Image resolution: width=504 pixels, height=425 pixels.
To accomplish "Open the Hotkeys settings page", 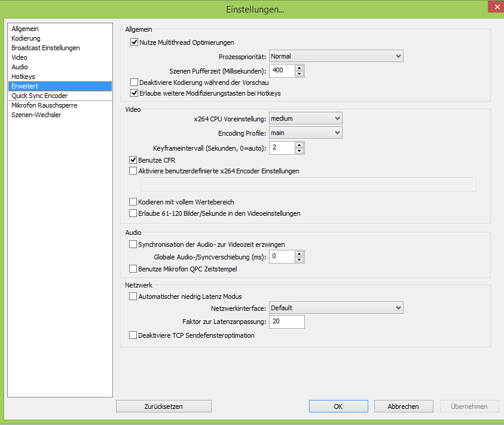I will [60, 77].
